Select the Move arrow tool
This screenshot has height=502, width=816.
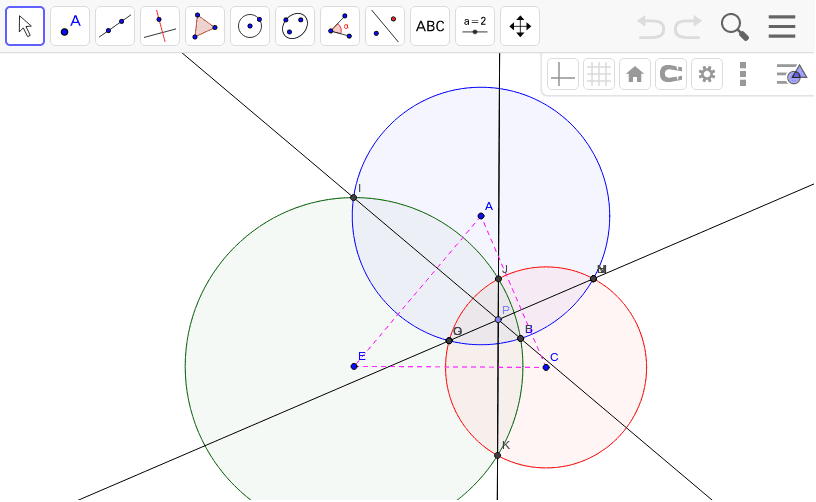(x=25, y=26)
